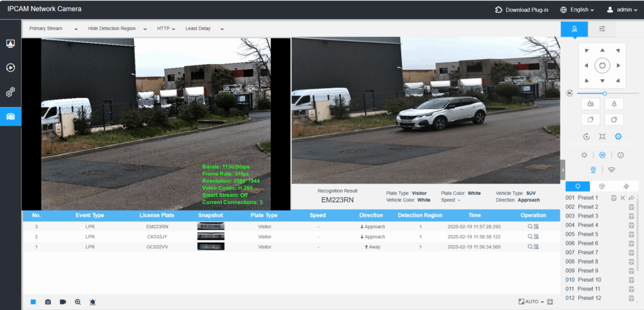644x310 pixels.
Task: Click the alarm siren icon
Action: [93, 302]
